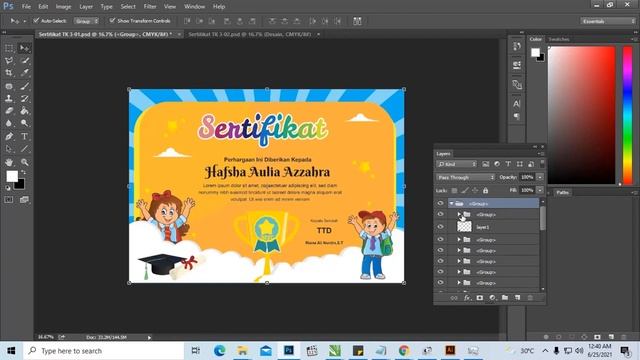The height and width of the screenshot is (360, 640).
Task: Hide the selected top group layer
Action: (x=440, y=203)
